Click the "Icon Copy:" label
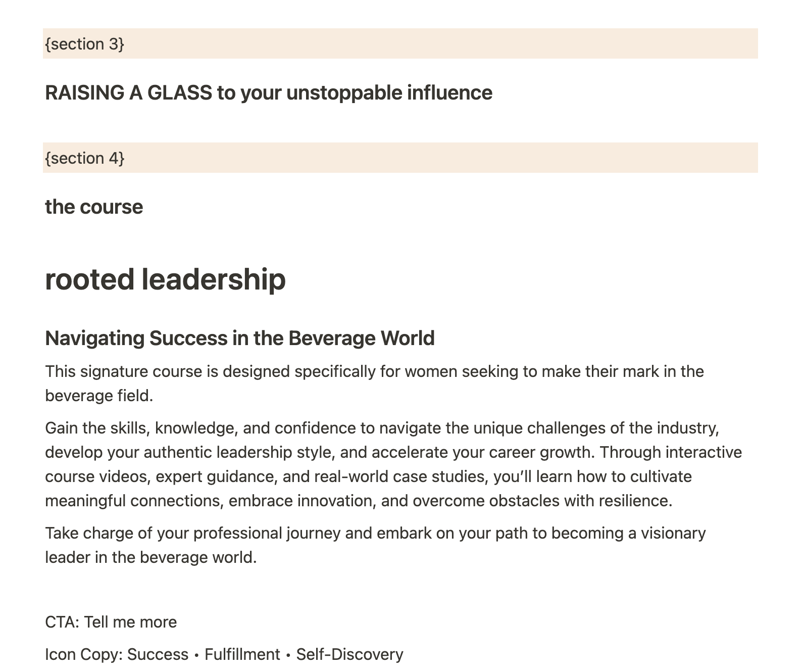The width and height of the screenshot is (804, 672). tap(83, 654)
